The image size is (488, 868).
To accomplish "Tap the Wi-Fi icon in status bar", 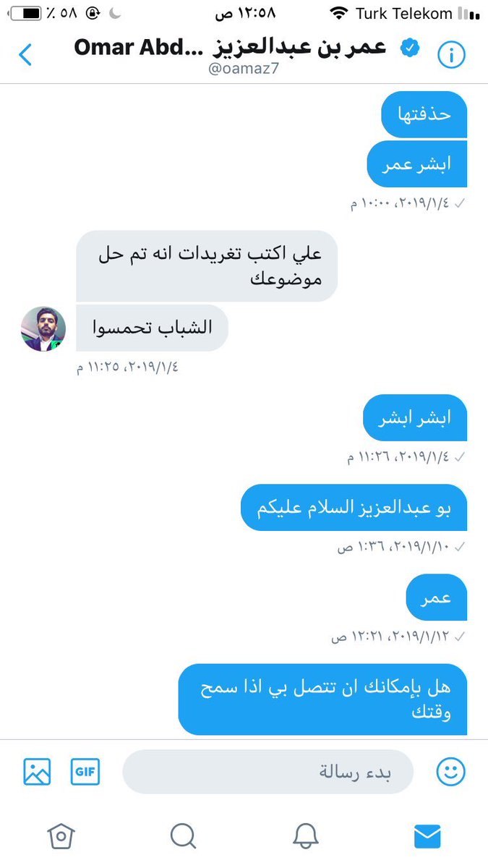I will [338, 13].
